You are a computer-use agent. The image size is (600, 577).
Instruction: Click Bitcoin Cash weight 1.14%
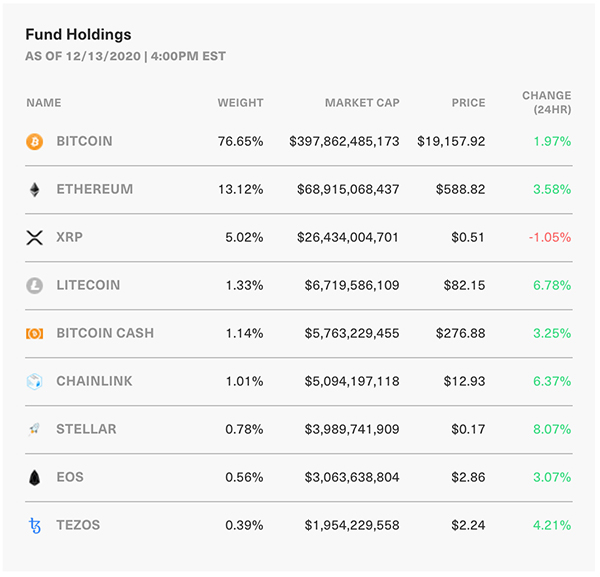244,333
